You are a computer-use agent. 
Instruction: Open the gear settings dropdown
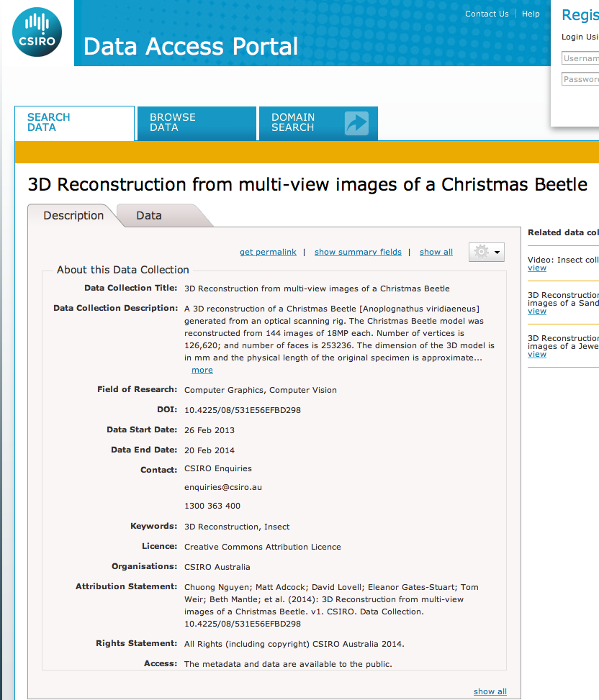tap(487, 252)
